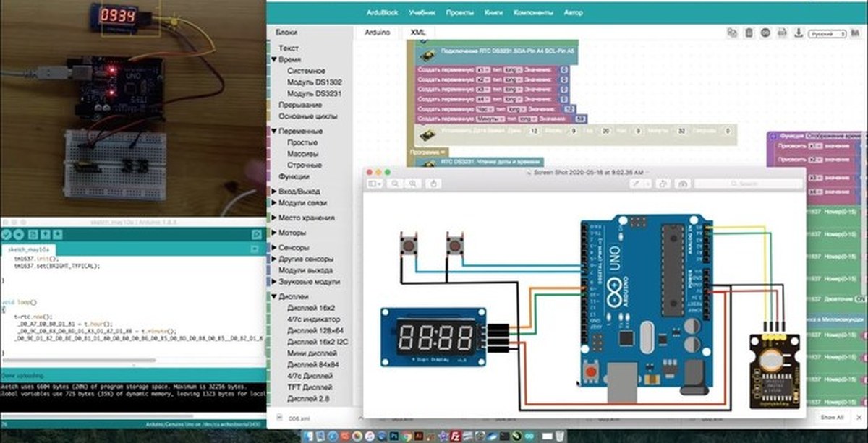Click Preview search field
The image size is (868, 443).
(x=747, y=184)
